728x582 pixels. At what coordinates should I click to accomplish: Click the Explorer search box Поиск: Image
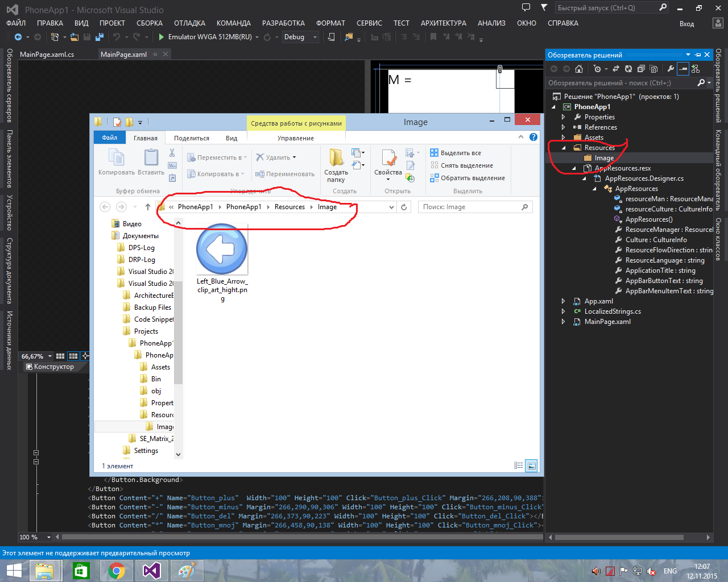475,207
